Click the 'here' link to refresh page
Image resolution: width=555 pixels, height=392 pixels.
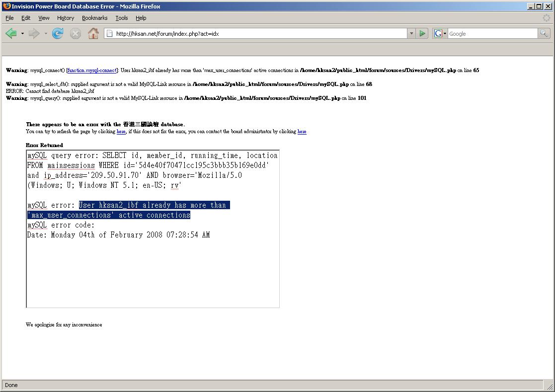coord(121,131)
